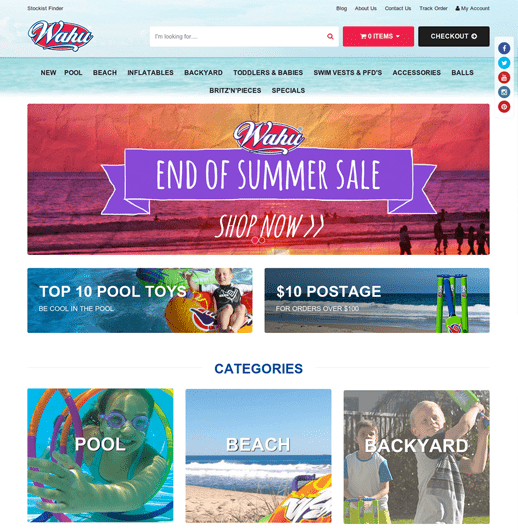Click the Checkout button

(x=454, y=37)
